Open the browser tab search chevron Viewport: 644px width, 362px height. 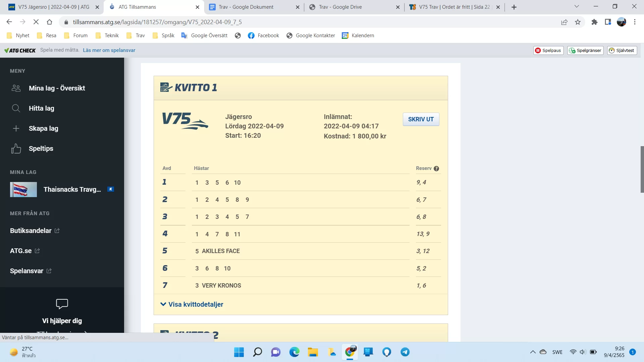577,7
